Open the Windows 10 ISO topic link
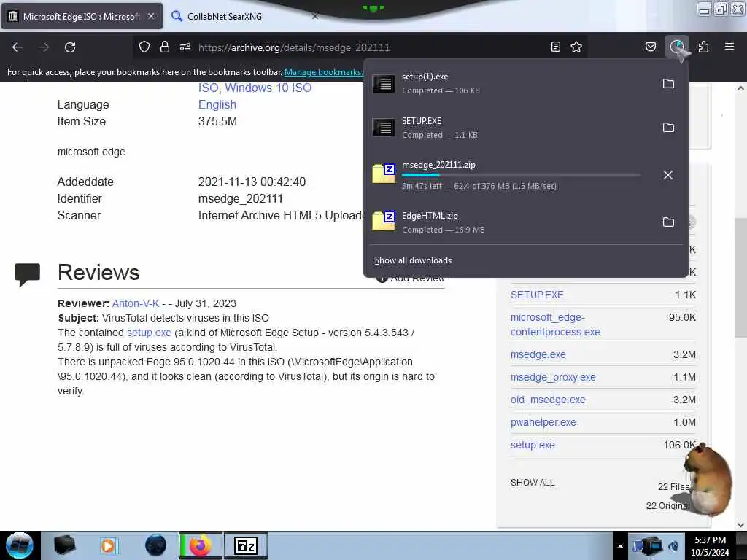 (268, 88)
